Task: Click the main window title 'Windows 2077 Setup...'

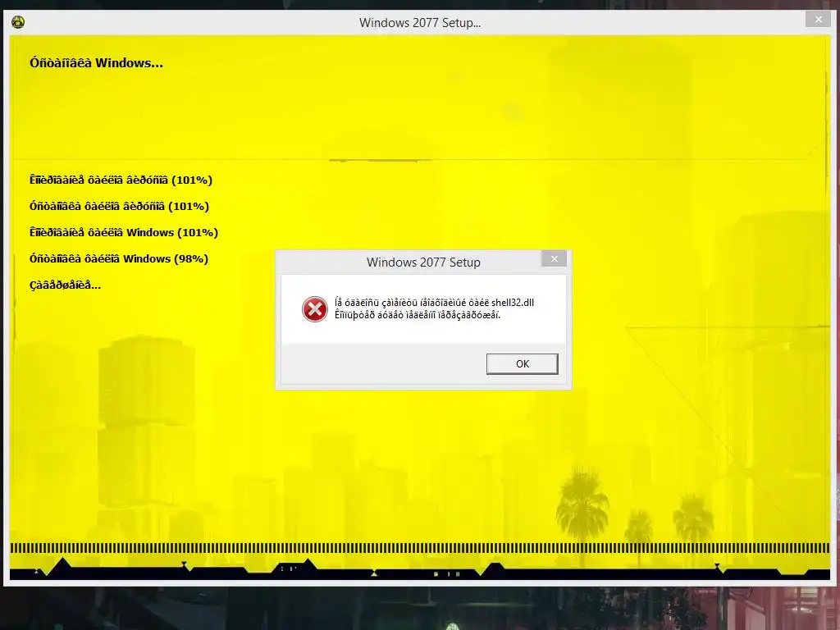Action: coord(420,23)
